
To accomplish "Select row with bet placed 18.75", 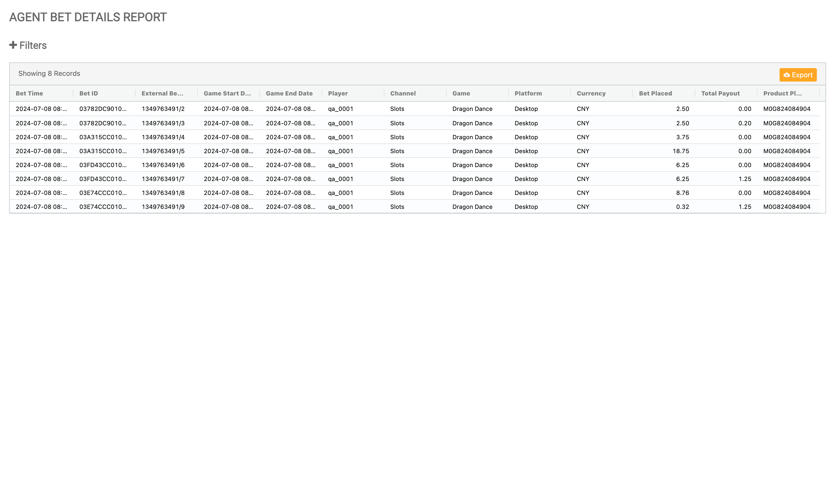I will pos(680,151).
